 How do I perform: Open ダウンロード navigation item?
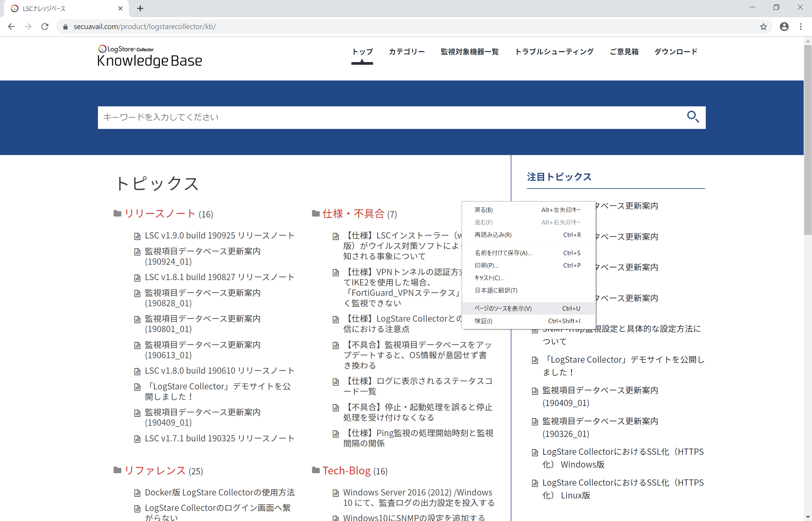(x=676, y=52)
